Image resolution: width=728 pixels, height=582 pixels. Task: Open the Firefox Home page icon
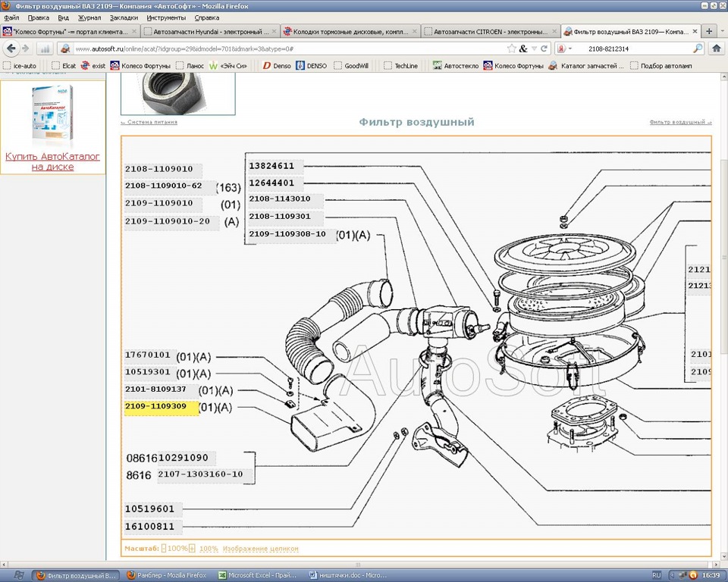[717, 48]
